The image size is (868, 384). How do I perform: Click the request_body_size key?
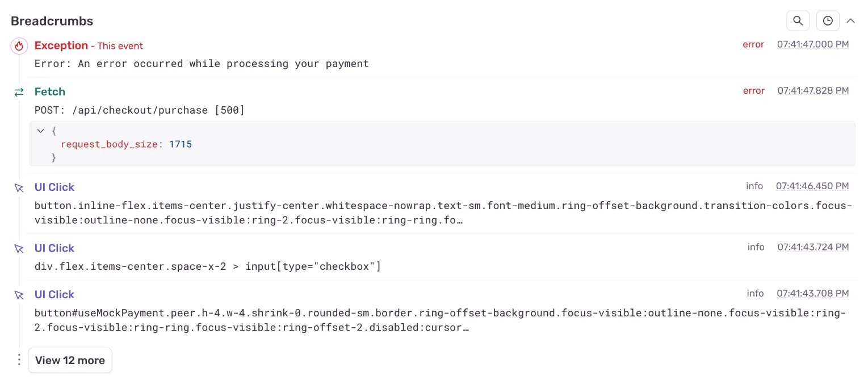(x=108, y=144)
